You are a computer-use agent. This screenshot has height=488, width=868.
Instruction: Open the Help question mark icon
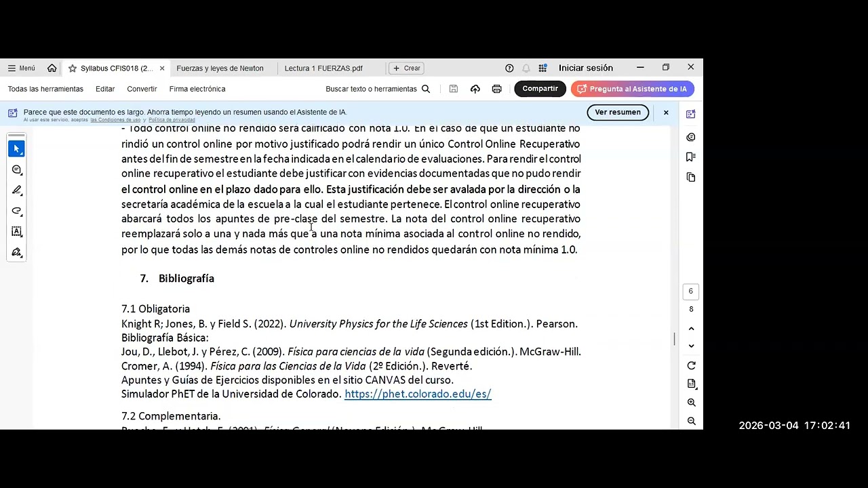coord(509,68)
